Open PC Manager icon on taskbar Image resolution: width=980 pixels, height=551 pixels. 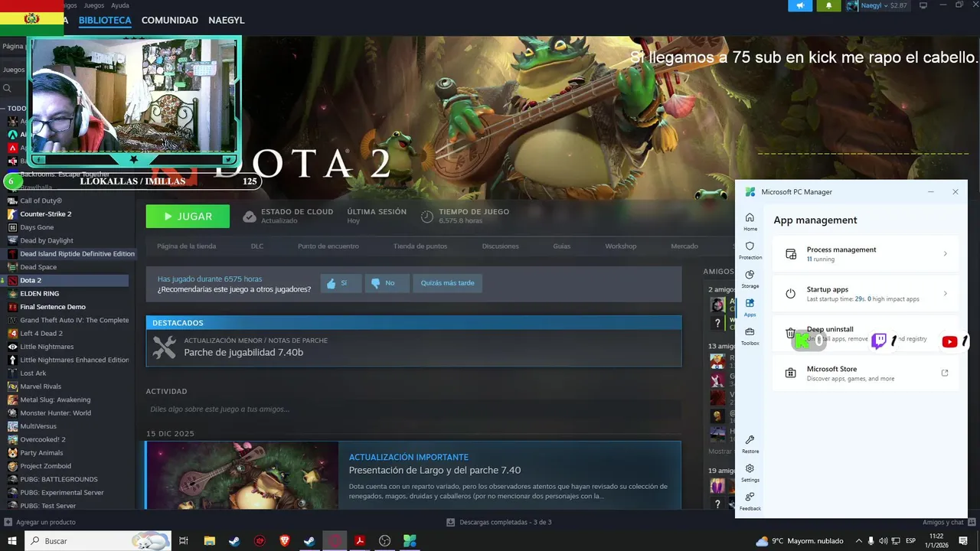[410, 541]
